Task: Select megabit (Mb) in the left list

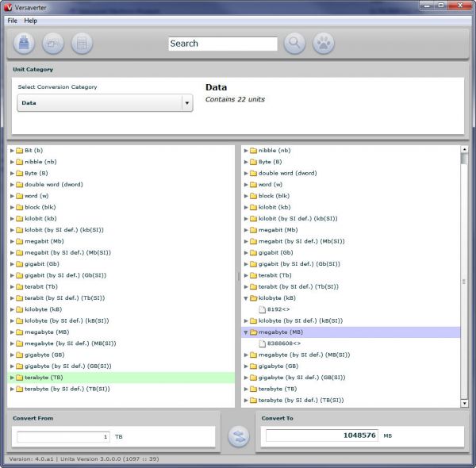Action: click(44, 241)
